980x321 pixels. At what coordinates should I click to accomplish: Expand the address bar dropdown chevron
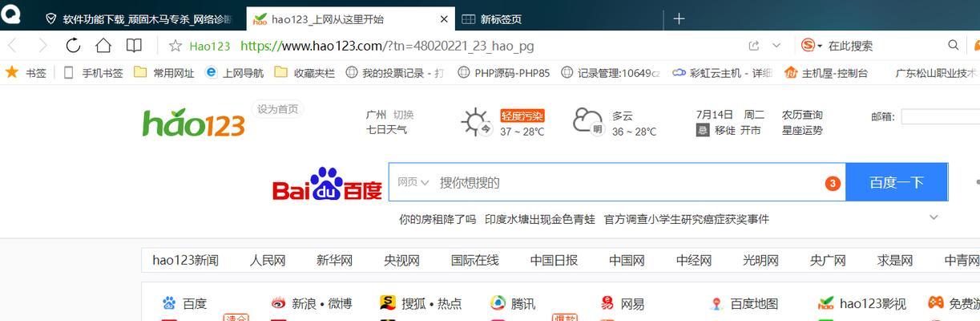pos(776,46)
